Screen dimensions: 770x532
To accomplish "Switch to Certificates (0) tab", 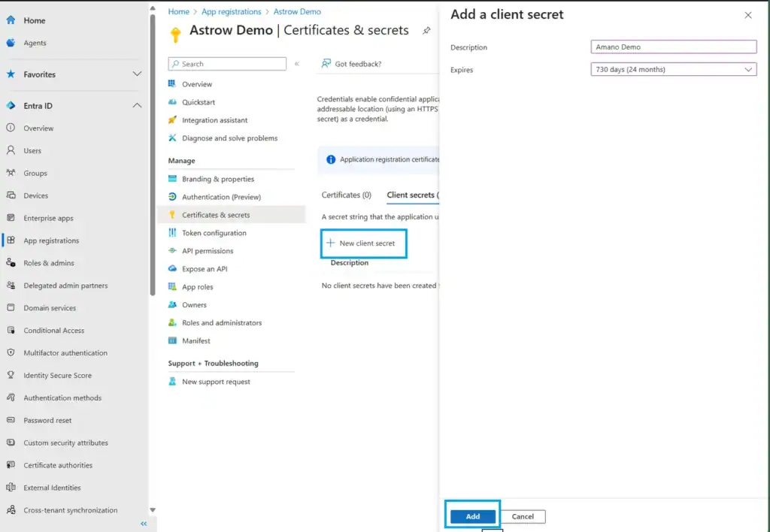I will pyautogui.click(x=346, y=195).
